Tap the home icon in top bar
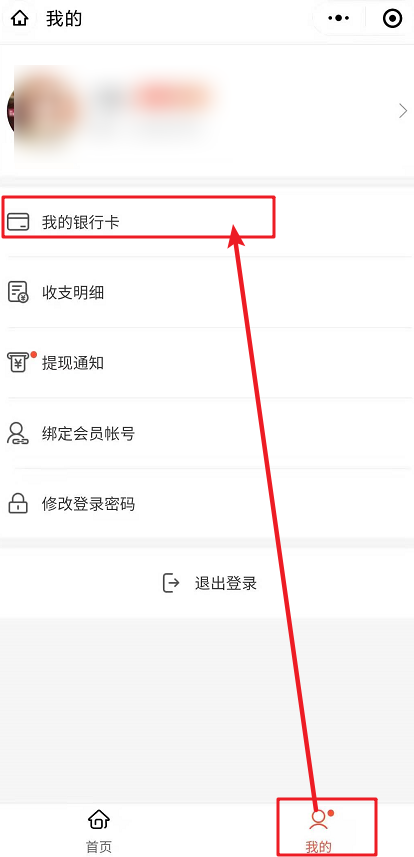 click(20, 19)
